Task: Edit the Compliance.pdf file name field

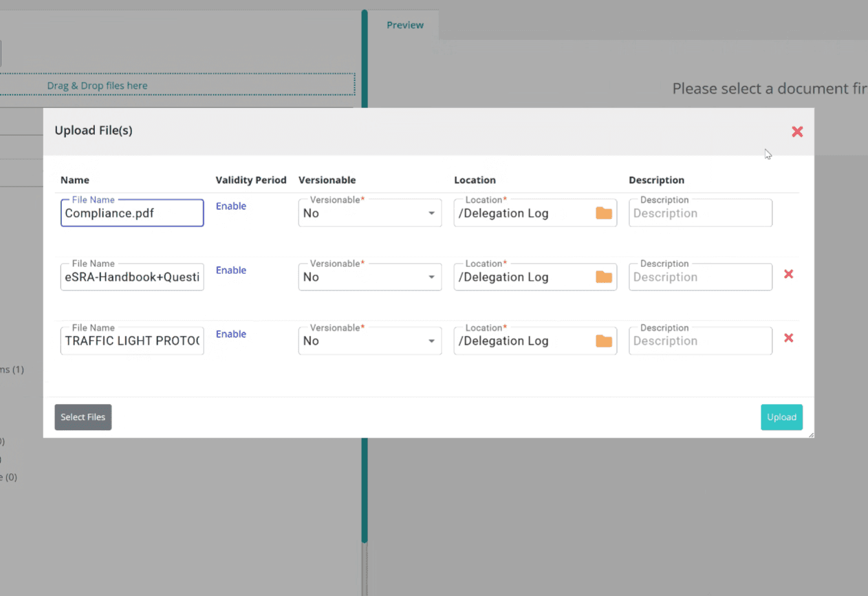Action: (x=132, y=213)
